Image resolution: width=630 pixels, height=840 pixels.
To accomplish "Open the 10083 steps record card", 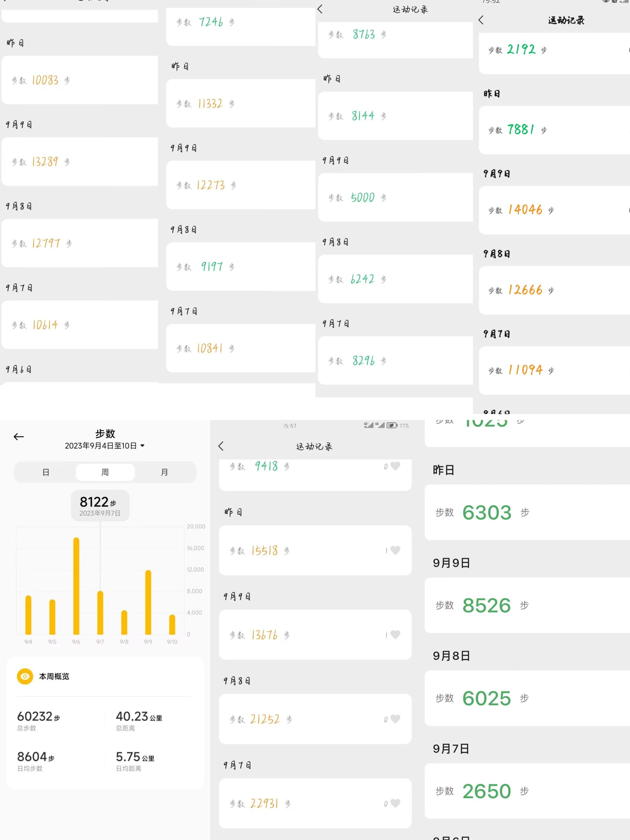I will pos(80,80).
